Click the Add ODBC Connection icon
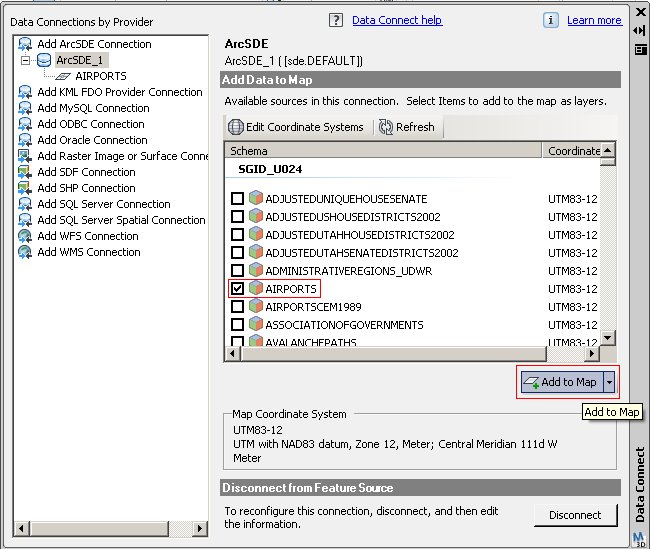The image size is (650, 549). [25, 124]
